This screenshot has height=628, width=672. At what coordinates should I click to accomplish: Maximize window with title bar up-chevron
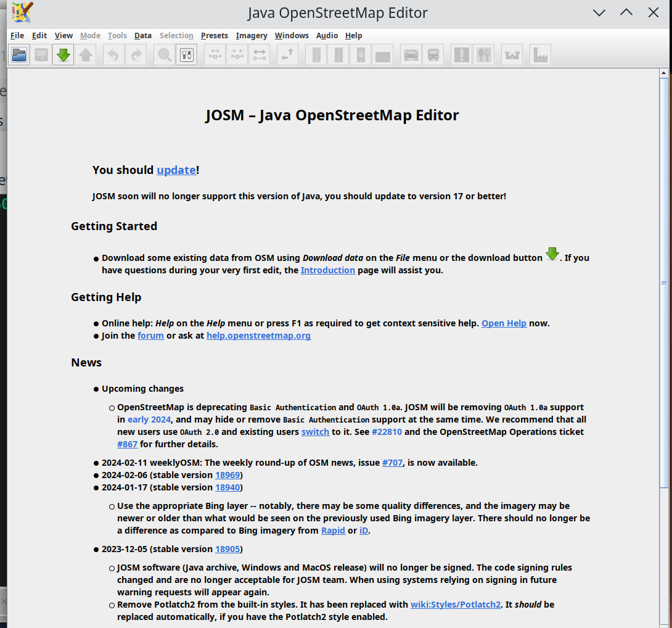click(626, 13)
